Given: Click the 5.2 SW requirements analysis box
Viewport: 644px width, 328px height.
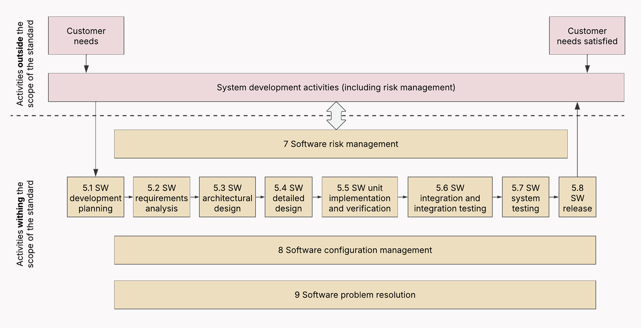Looking at the screenshot, I should [x=162, y=197].
